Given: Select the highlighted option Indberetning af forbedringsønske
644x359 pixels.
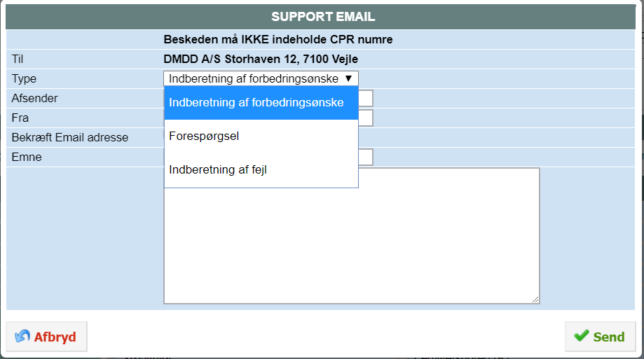Looking at the screenshot, I should [261, 103].
